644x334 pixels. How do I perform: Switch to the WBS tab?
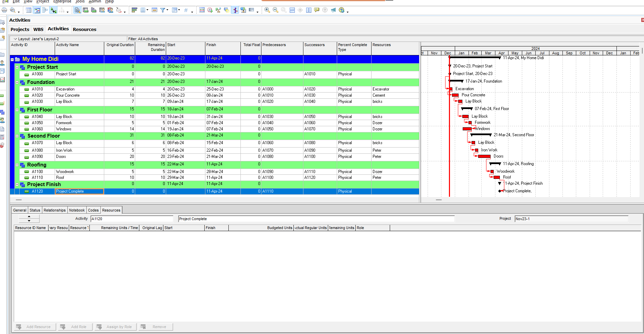coord(38,29)
